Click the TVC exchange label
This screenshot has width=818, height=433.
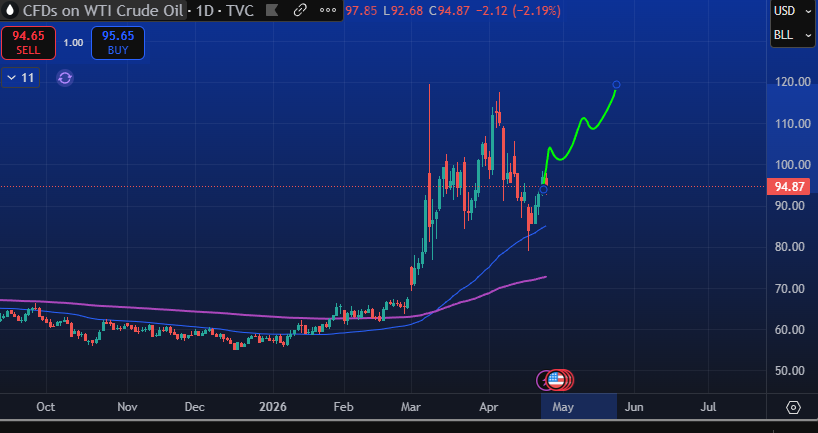[x=239, y=11]
